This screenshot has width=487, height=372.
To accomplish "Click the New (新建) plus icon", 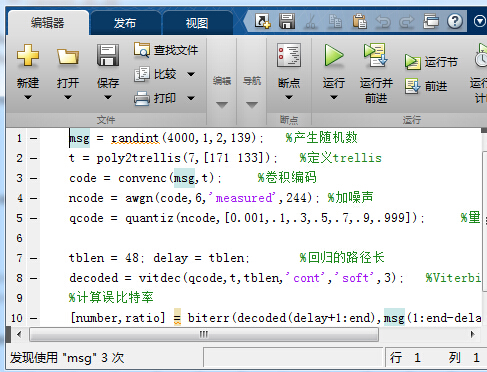I will pos(28,55).
